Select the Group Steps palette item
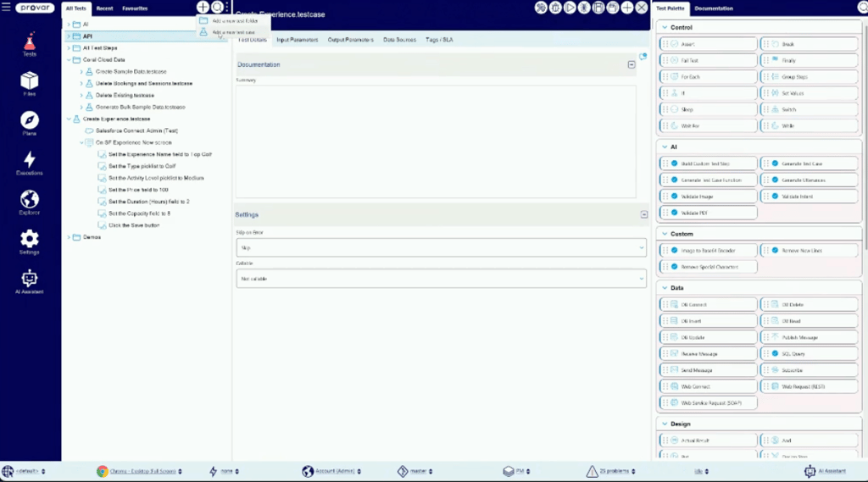 click(809, 77)
